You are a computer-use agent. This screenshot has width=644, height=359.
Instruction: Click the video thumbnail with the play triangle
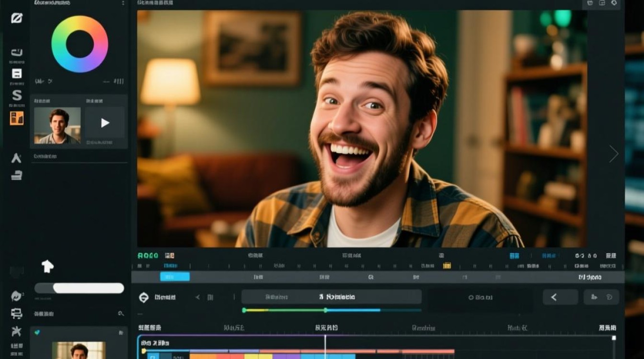coord(105,123)
